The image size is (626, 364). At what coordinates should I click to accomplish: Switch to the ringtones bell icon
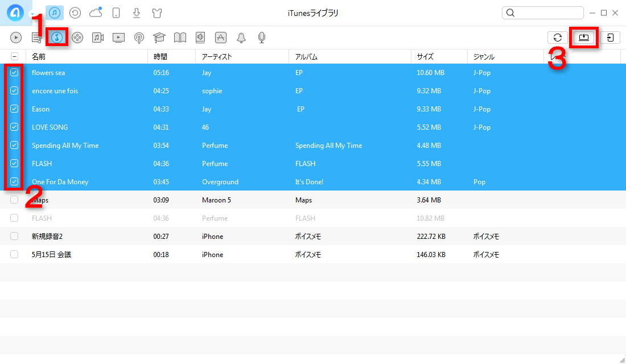point(241,38)
